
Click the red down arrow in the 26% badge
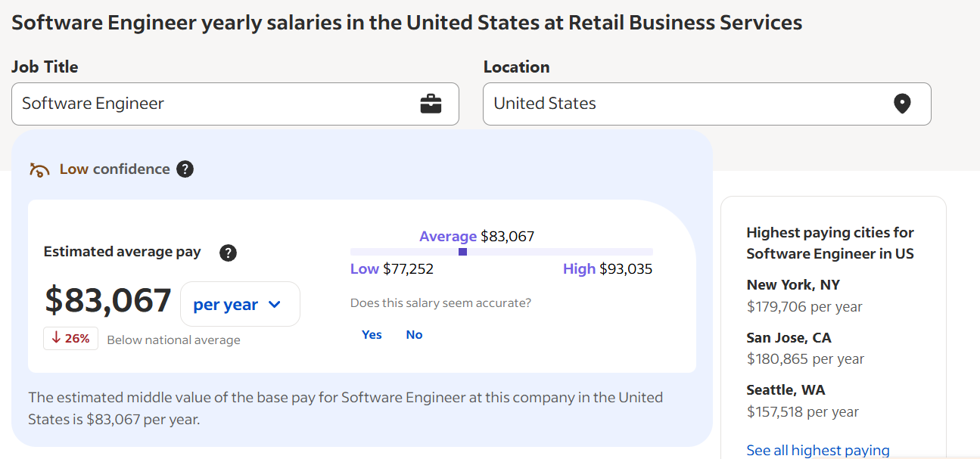point(57,339)
